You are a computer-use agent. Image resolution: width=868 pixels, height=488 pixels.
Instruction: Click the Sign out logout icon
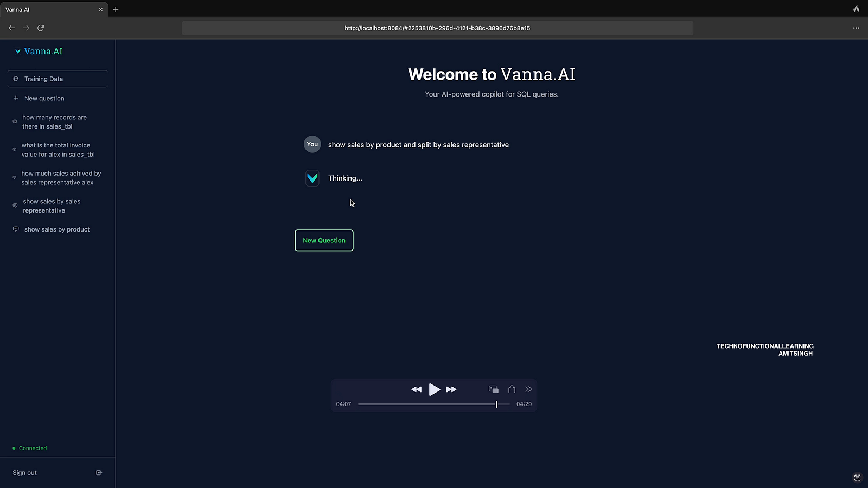(99, 473)
